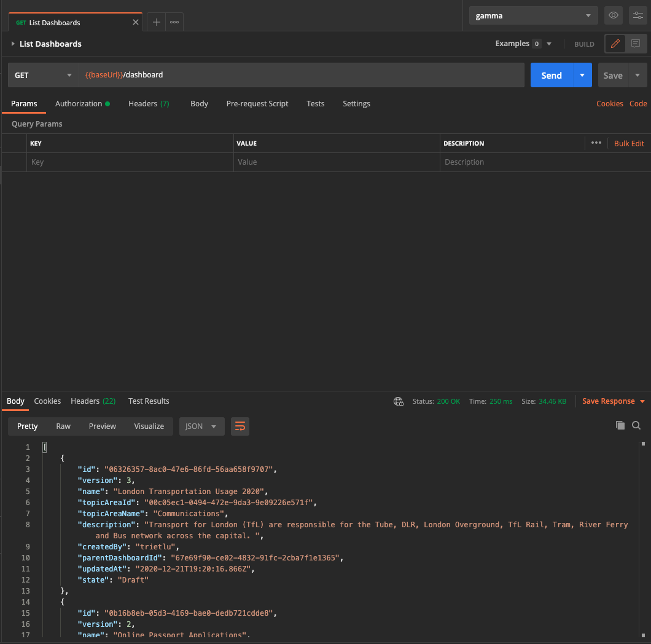Open the Send button dropdown arrow
Screen dimensions: 651x644
pos(582,75)
